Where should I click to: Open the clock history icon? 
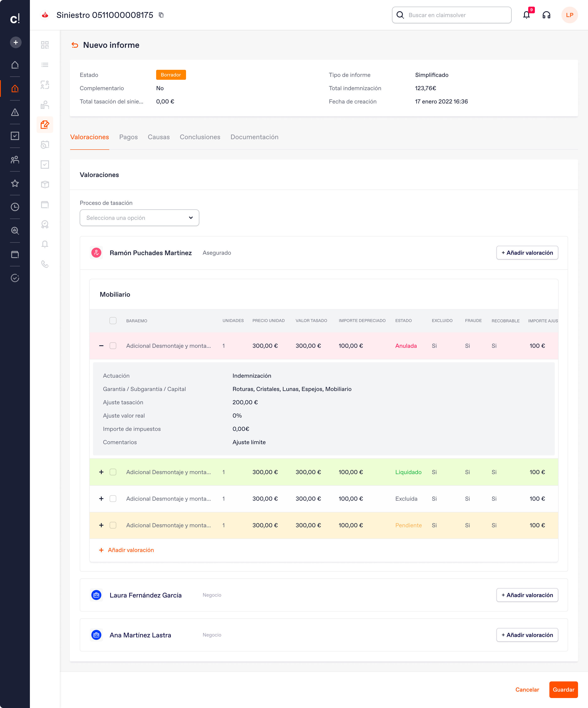15,207
